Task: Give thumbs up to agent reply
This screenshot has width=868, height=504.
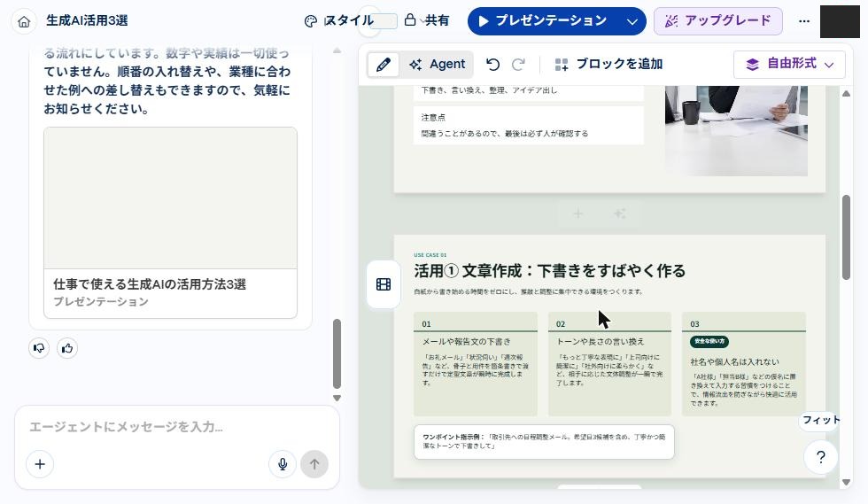Action: (x=67, y=348)
